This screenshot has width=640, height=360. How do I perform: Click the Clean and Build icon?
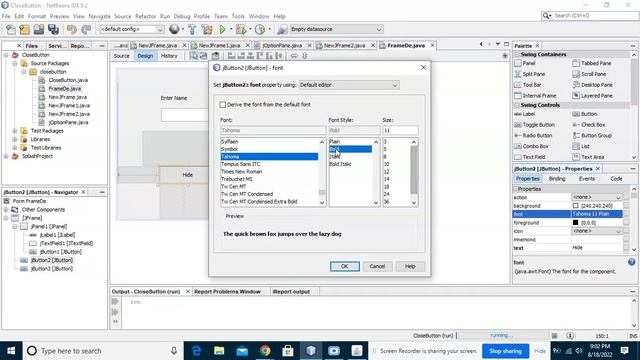coord(207,29)
